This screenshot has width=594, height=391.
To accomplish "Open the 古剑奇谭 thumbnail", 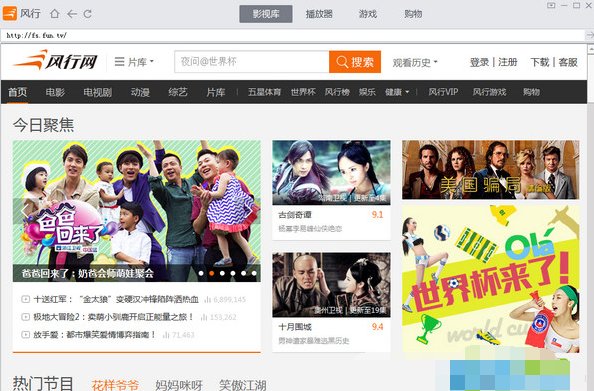I will pos(331,172).
